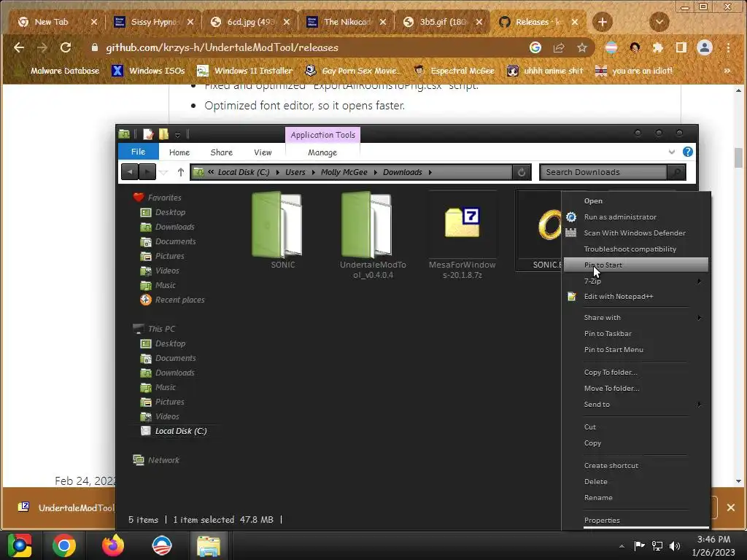Open the Start button on the taskbar

(x=19, y=545)
